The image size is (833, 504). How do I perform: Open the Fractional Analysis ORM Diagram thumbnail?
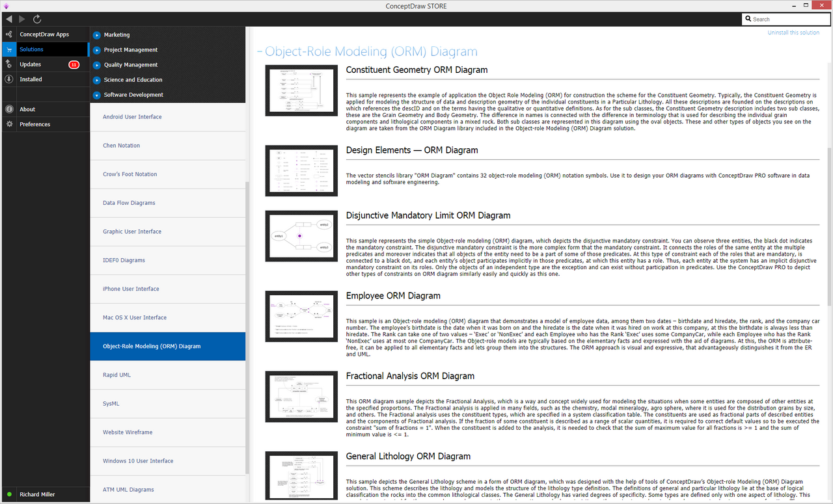pyautogui.click(x=301, y=397)
